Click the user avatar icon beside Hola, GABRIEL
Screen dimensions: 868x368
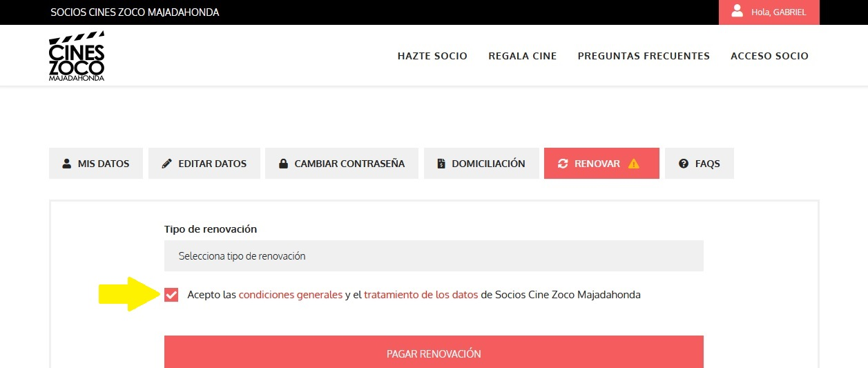tap(737, 11)
